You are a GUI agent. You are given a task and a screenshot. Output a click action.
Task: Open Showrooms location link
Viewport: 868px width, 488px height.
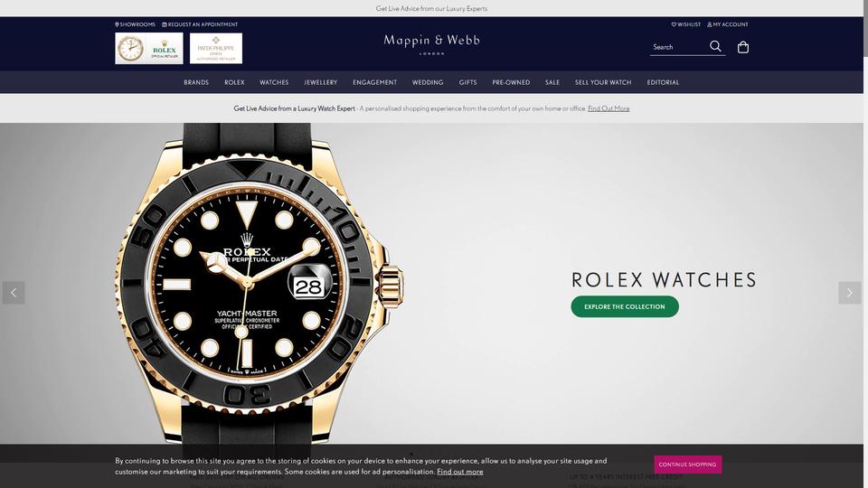[x=135, y=24]
